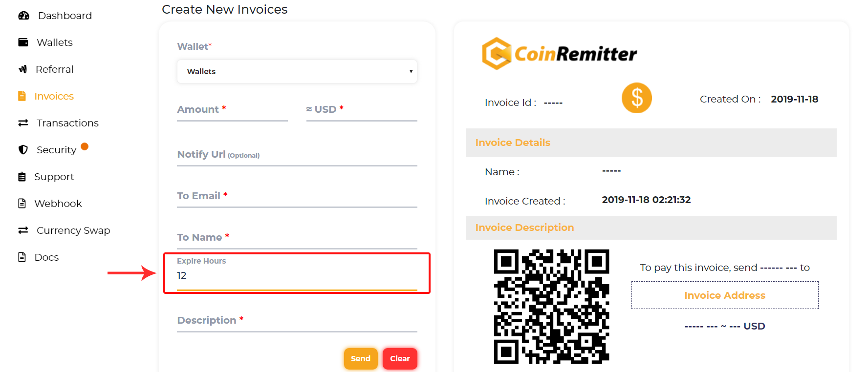Viewport: 868px width, 372px height.
Task: Click the Referral icon in sidebar
Action: coord(22,69)
